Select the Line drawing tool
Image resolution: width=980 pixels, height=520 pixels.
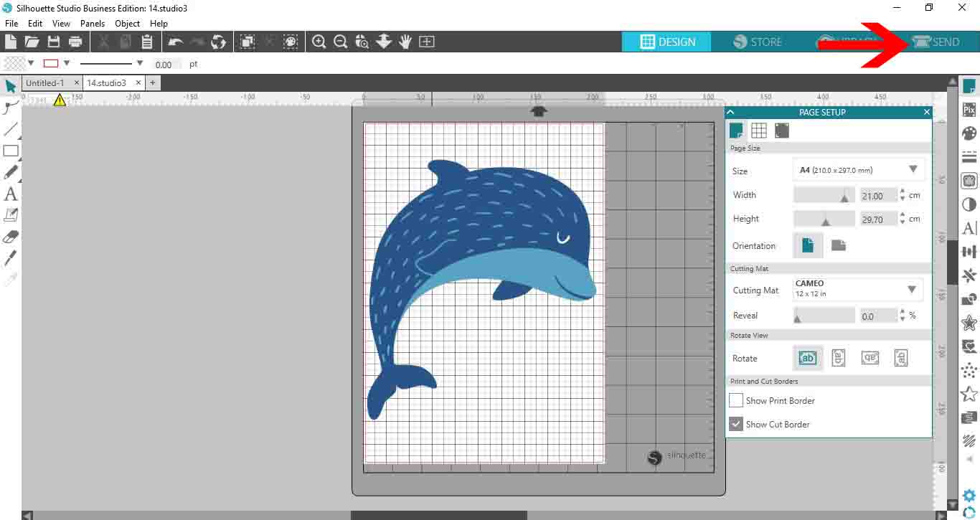coord(11,129)
